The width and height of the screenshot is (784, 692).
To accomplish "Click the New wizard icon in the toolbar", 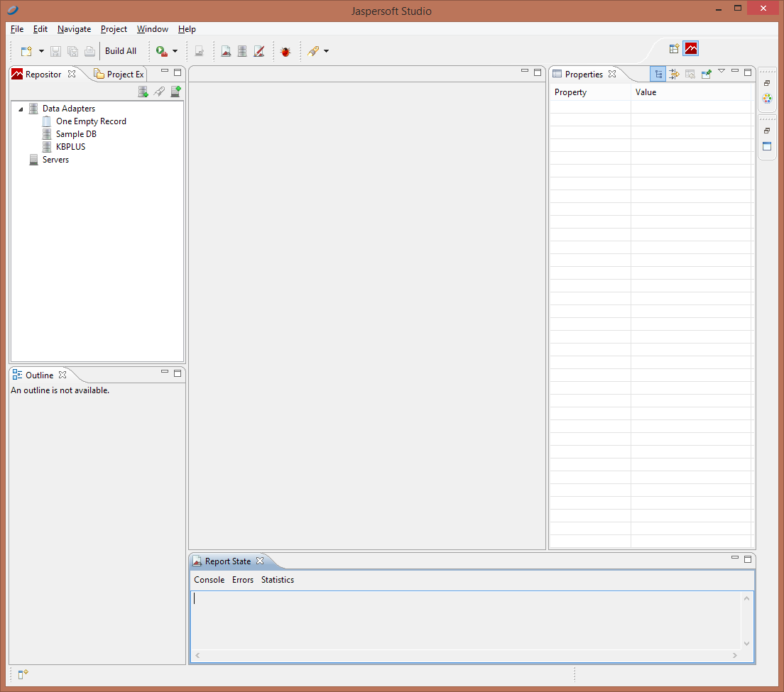I will [x=26, y=51].
